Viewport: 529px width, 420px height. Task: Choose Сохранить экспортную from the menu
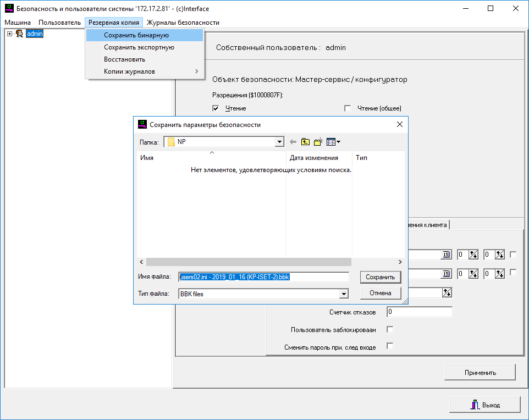pos(139,47)
